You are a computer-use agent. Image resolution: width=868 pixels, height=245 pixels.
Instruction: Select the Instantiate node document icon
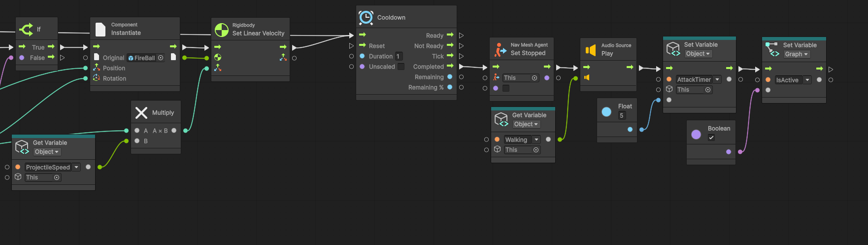(x=100, y=29)
